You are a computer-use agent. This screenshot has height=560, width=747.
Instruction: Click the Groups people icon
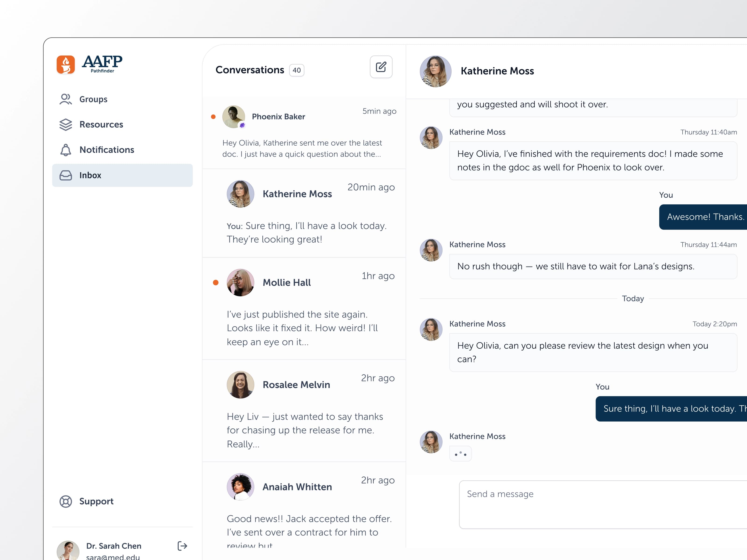(66, 99)
